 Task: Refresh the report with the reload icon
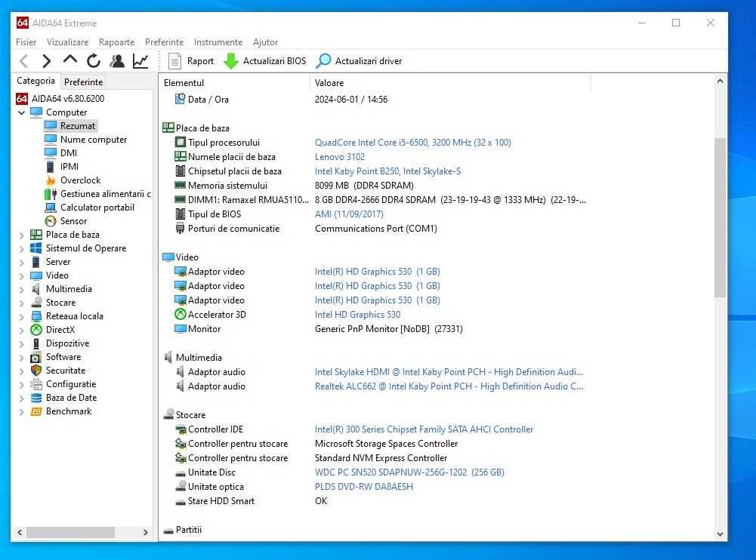point(94,60)
